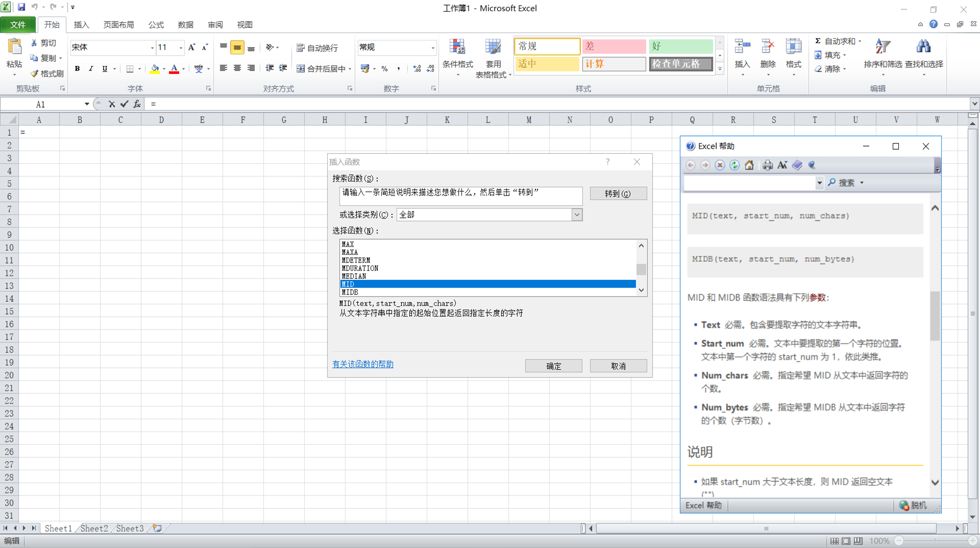Switch to the Sheet2 worksheet tab

click(x=93, y=528)
